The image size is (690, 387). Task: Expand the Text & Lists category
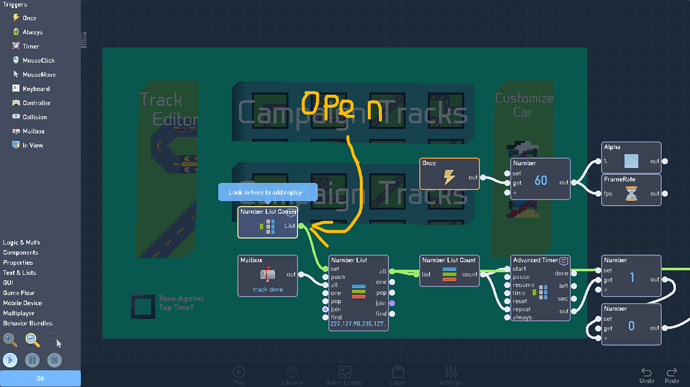(19, 273)
